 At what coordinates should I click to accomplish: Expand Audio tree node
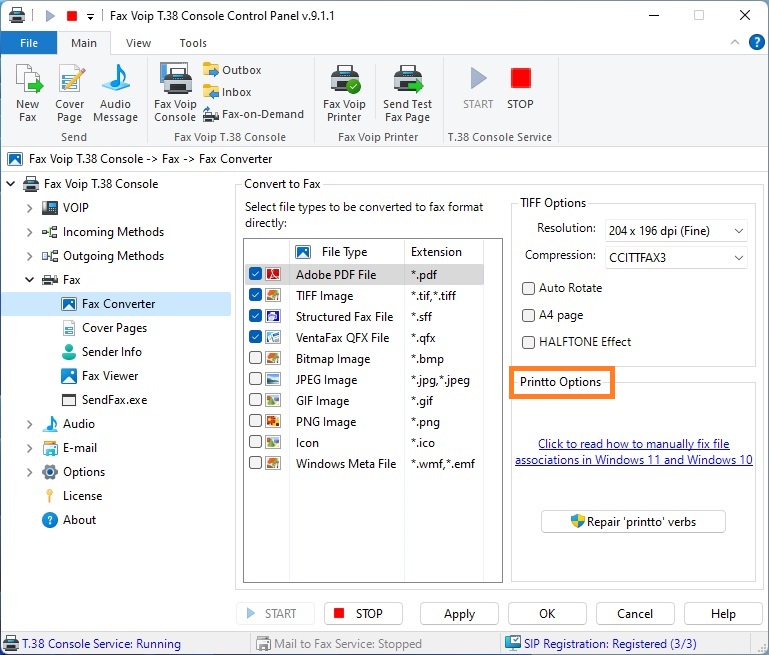pyautogui.click(x=29, y=424)
